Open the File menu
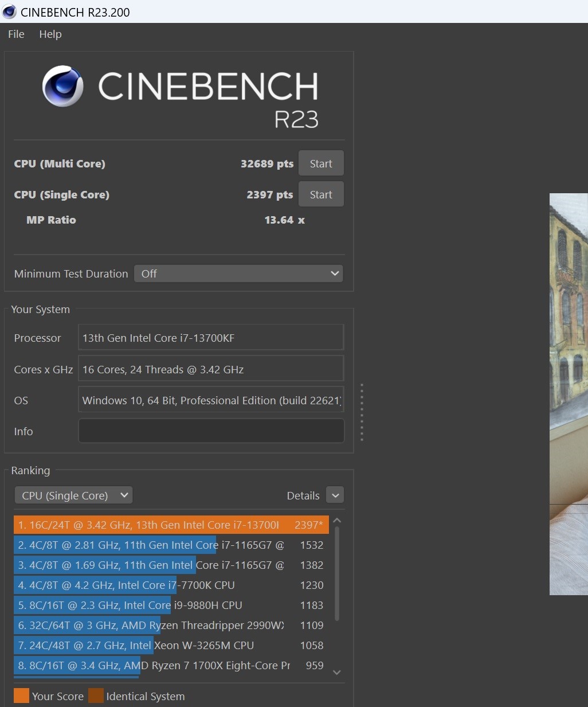The height and width of the screenshot is (707, 588). click(16, 34)
